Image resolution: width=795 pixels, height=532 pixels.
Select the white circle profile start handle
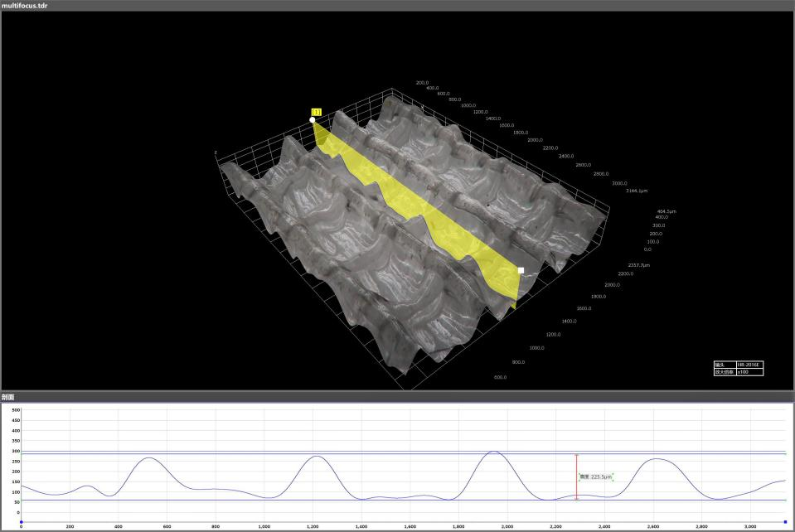click(313, 120)
